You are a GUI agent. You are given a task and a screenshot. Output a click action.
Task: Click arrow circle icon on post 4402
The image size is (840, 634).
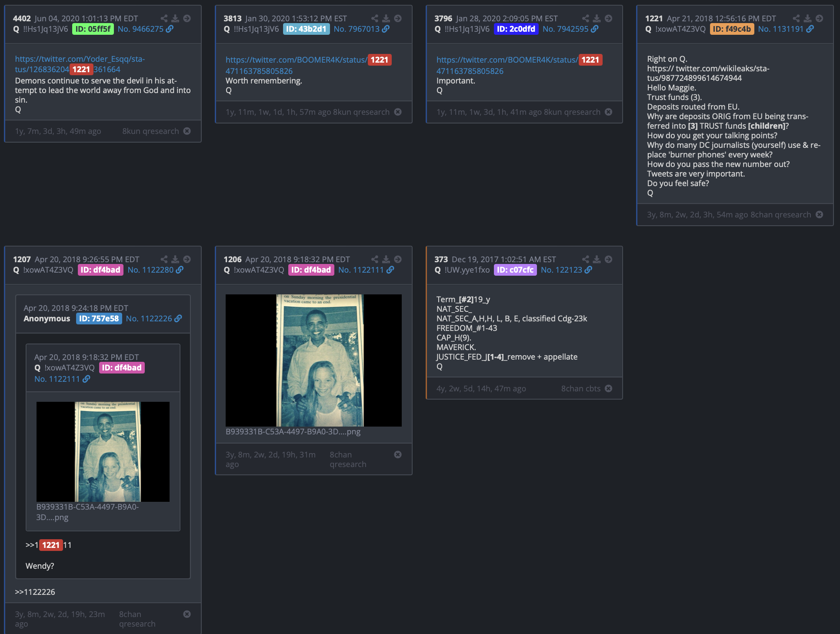(187, 18)
